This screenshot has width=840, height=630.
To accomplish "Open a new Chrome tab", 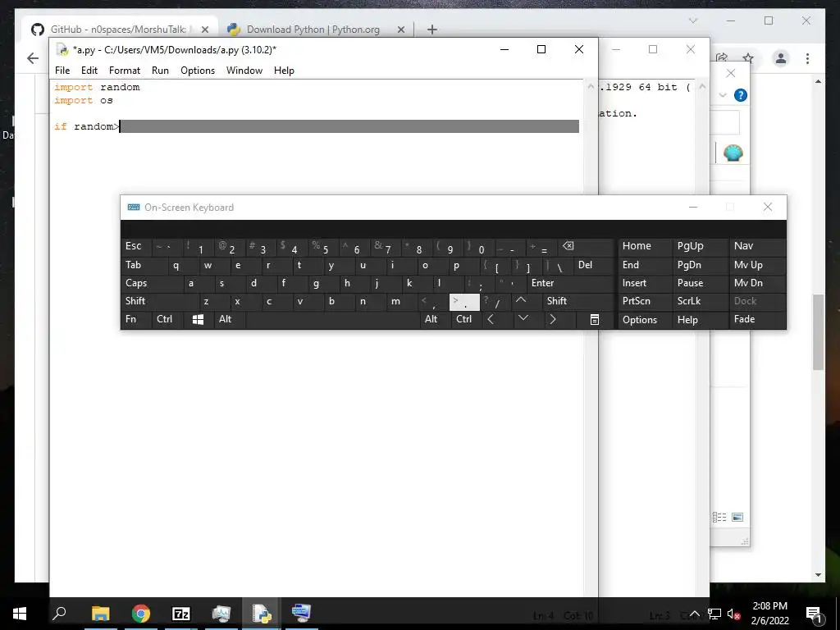I will tap(432, 30).
